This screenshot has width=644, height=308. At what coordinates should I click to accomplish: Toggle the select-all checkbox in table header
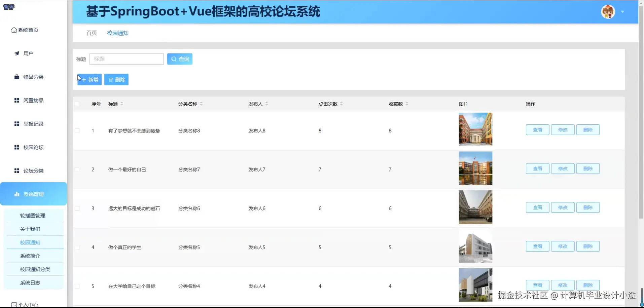[x=77, y=104]
